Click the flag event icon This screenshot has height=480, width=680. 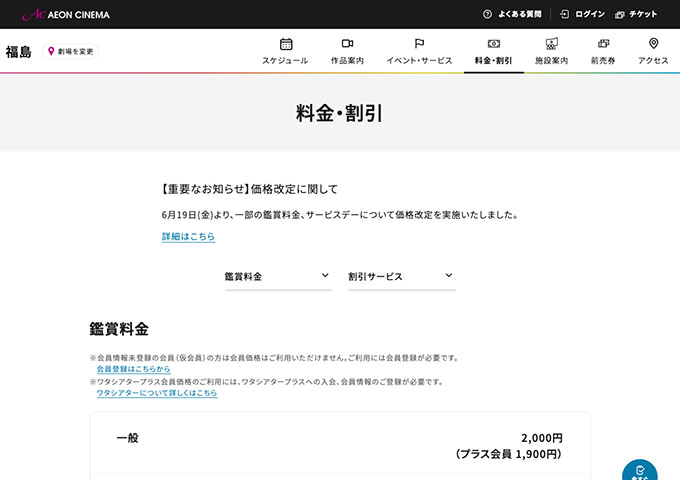419,43
